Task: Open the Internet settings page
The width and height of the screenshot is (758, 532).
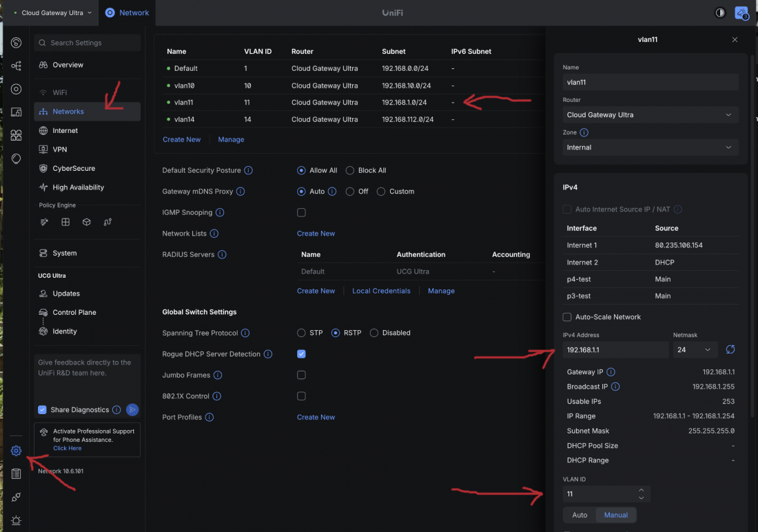Action: coord(87,130)
